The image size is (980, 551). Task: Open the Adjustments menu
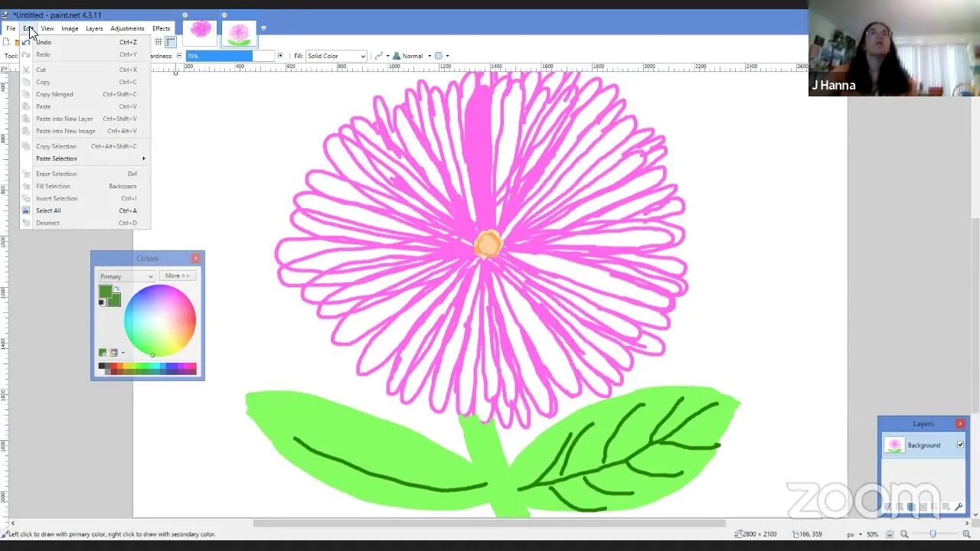[127, 28]
